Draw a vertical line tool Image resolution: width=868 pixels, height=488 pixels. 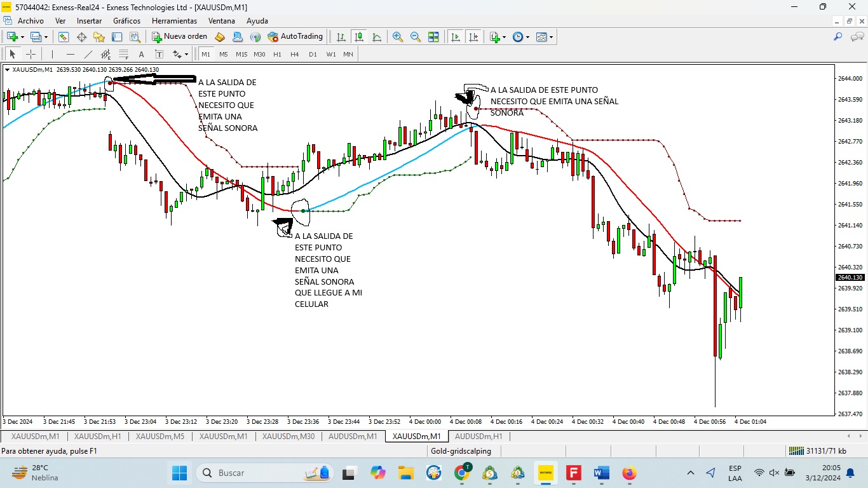click(x=52, y=54)
